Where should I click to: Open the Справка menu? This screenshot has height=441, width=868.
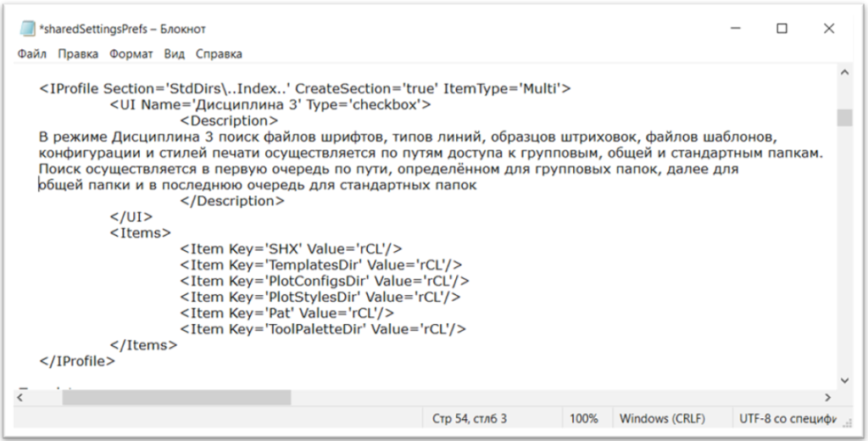pos(219,53)
